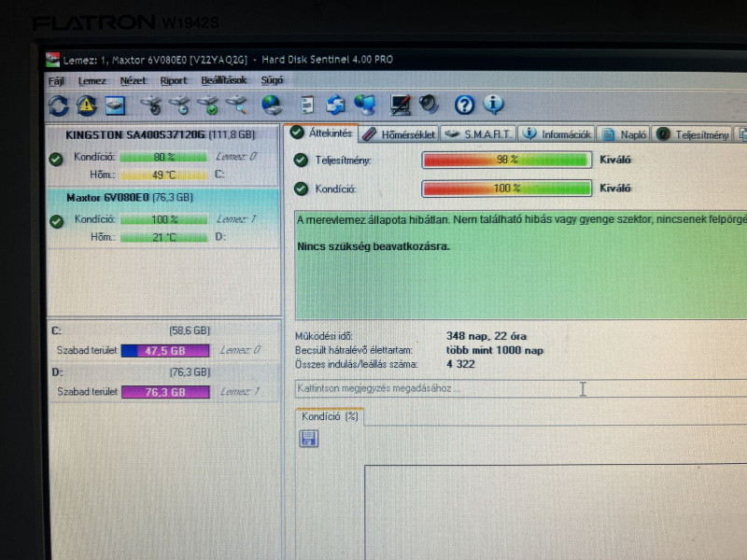Click the report document toolbar icon
The image size is (747, 560).
coord(307,105)
